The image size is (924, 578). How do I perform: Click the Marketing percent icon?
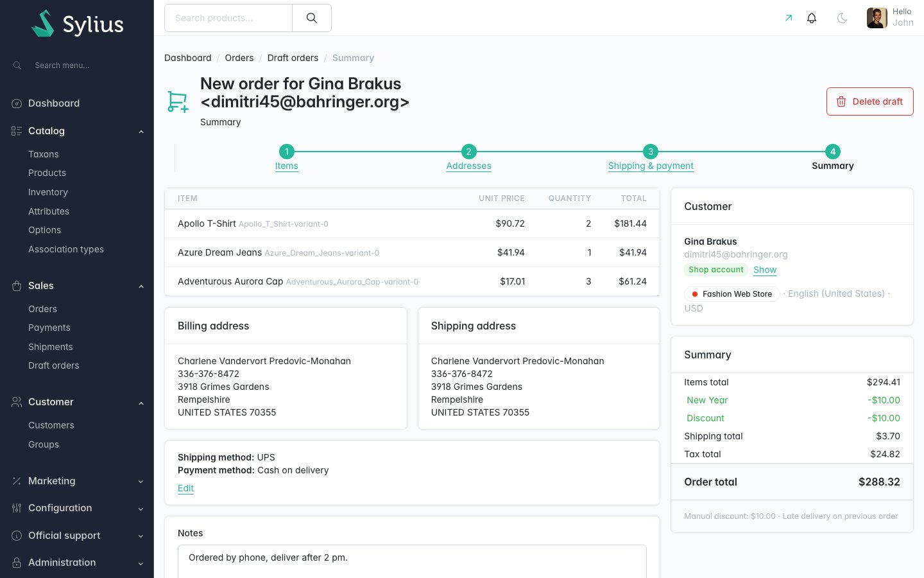coord(17,481)
